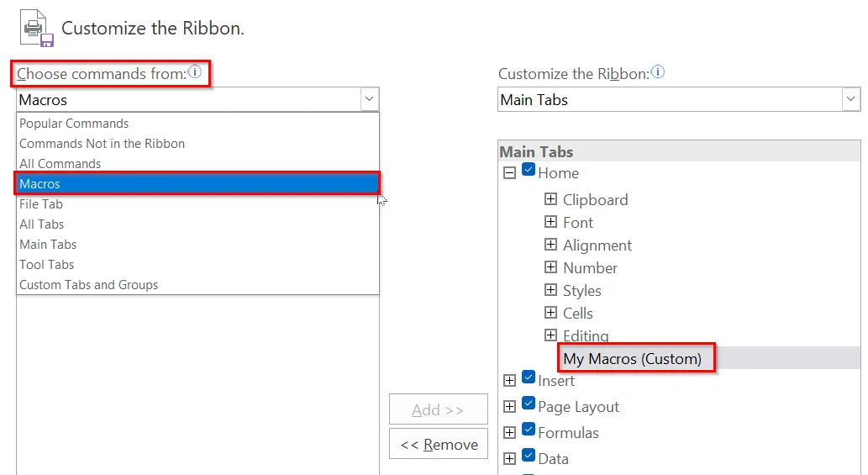Select the Formulas label in tree
868x475 pixels.
[569, 433]
